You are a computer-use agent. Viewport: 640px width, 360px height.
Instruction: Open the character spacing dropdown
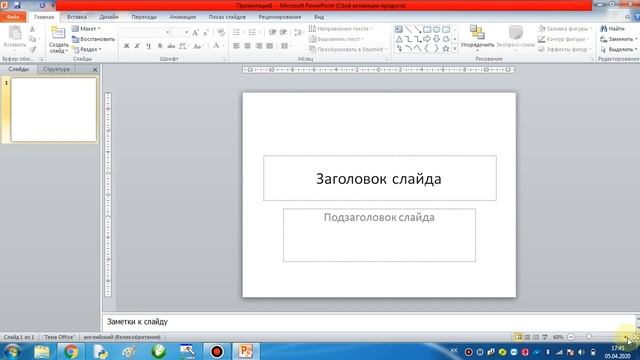coord(183,46)
